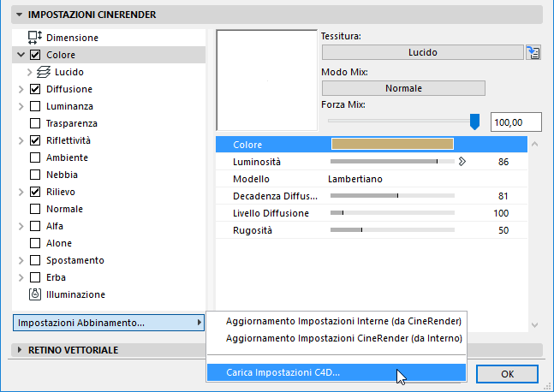Click the Illuminazione light bulb icon
The height and width of the screenshot is (392, 554).
(35, 294)
